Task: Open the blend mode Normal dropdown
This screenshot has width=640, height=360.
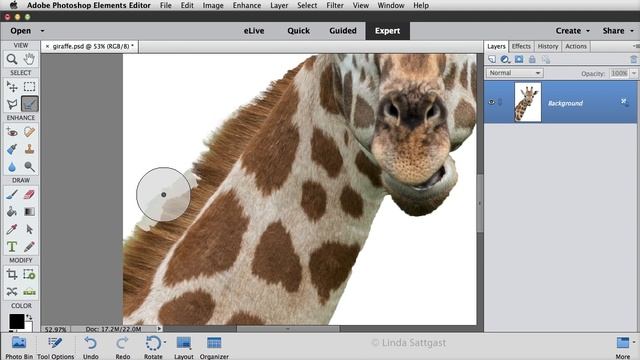Action: point(514,73)
